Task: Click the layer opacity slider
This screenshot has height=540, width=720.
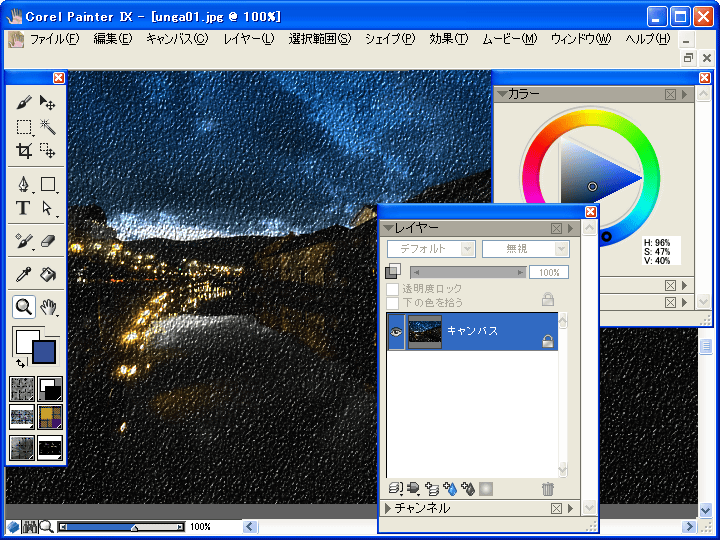Action: (x=468, y=272)
